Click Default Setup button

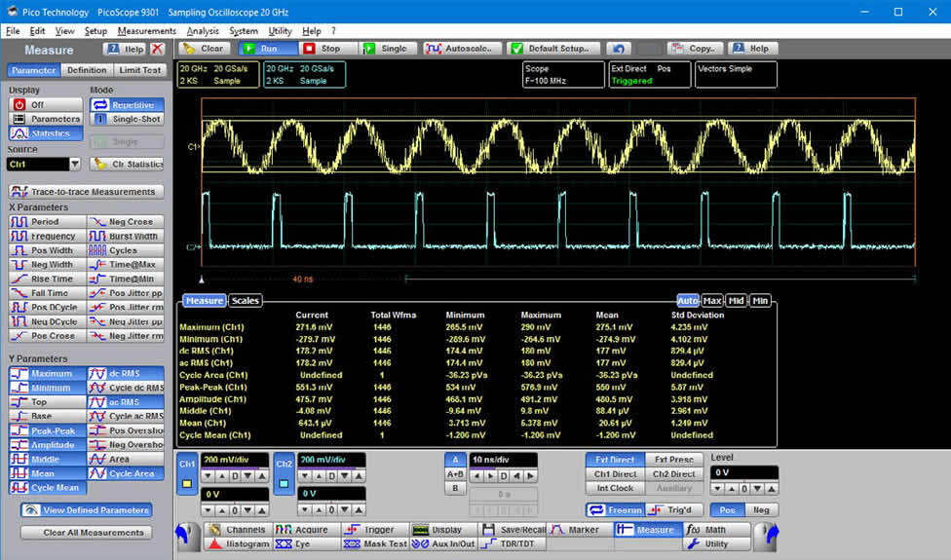point(553,49)
